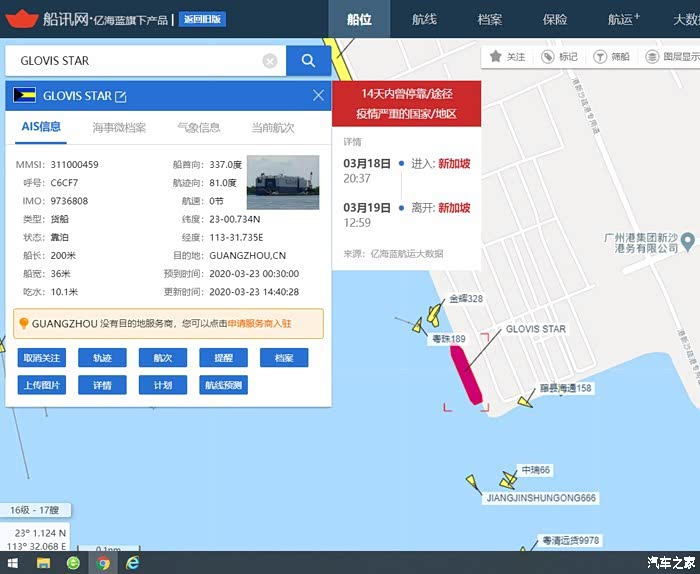The height and width of the screenshot is (574, 700).
Task: Switch to the 气象信息 tab
Action: point(199,128)
